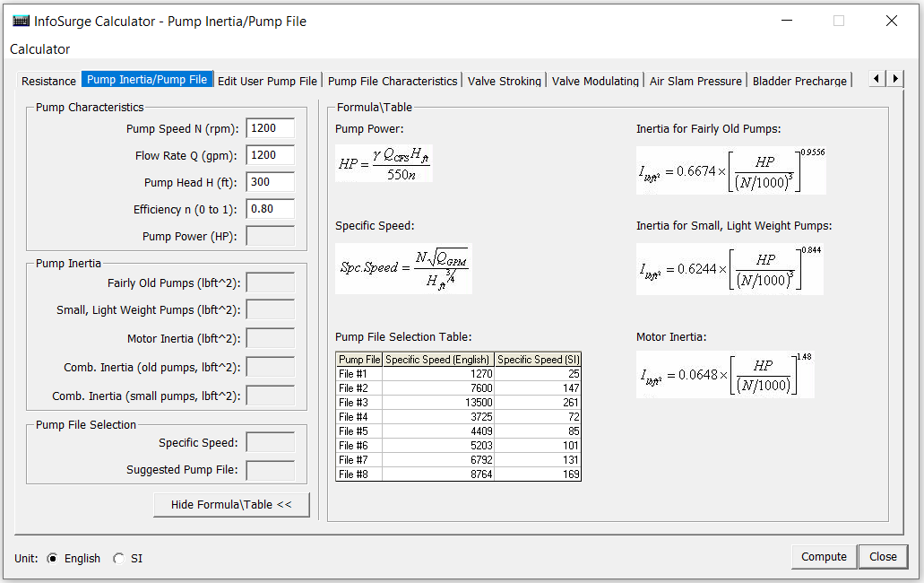Select the Efficiency n input box
Viewport: 924px width, 583px height.
pos(271,208)
